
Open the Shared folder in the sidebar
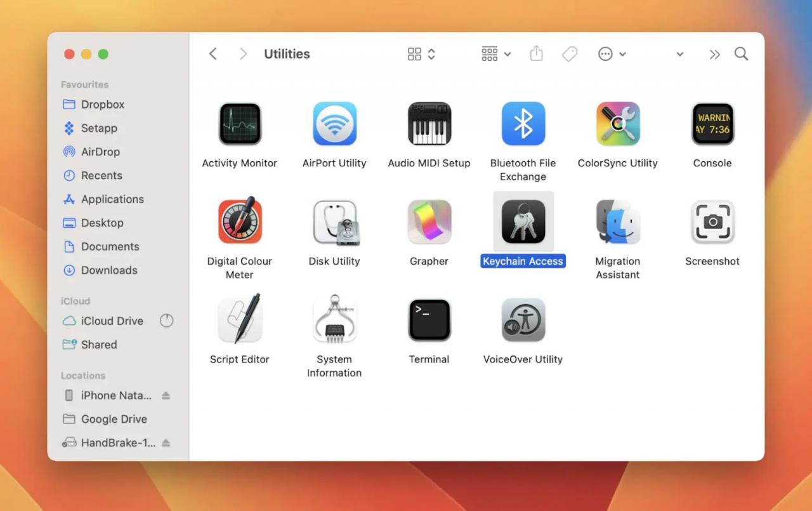99,345
